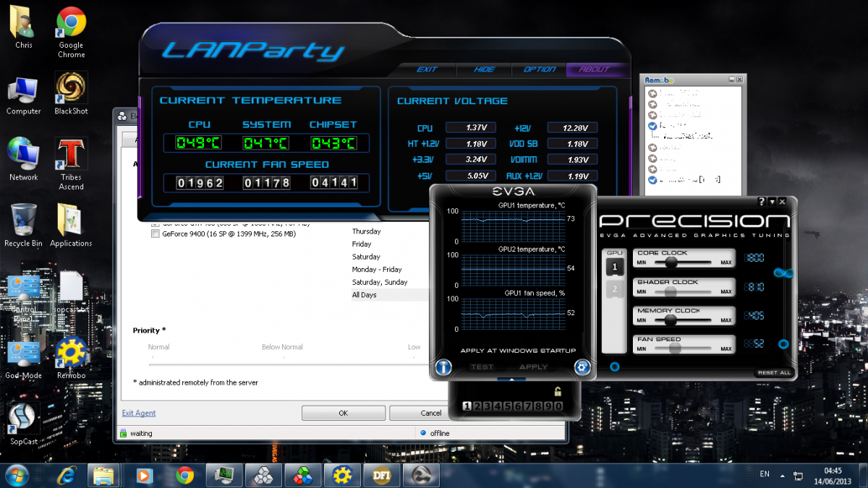868x488 pixels.
Task: Click the EVGA profile lock icon
Action: tap(558, 391)
